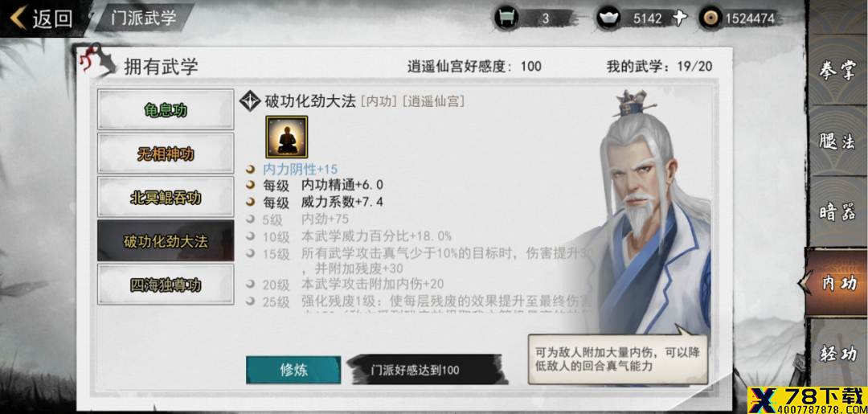The image size is (868, 414).
Task: Select 四海独尊功 in the skill list
Action: (166, 285)
